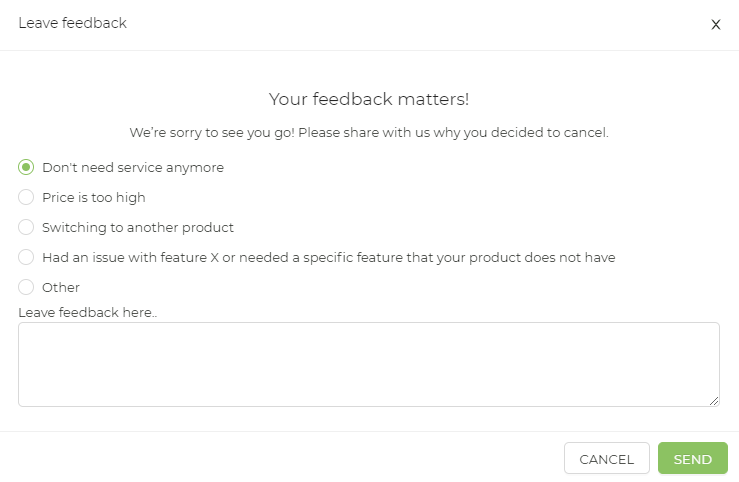Click the "Your feedback matters!" heading
Screen dimensions: 739x482
click(x=369, y=99)
